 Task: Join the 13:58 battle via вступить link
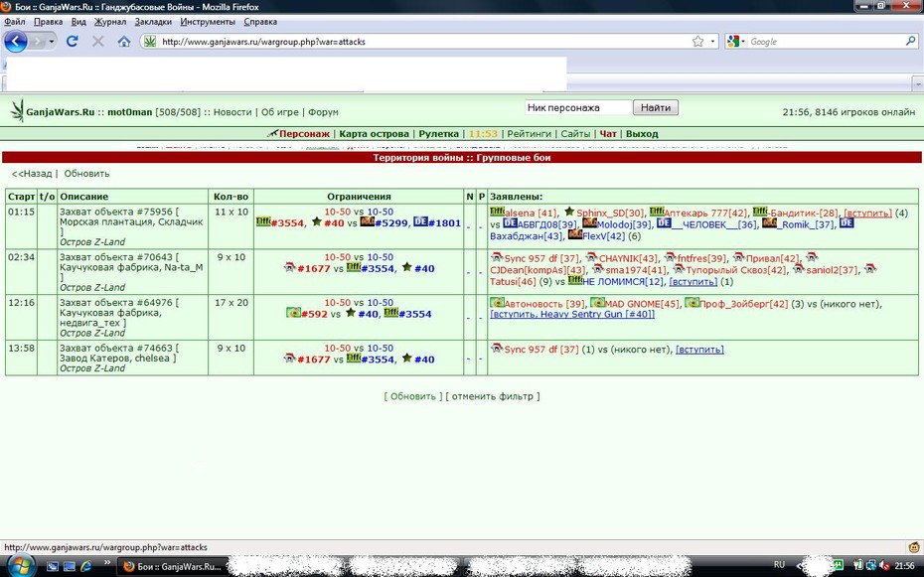click(x=699, y=350)
